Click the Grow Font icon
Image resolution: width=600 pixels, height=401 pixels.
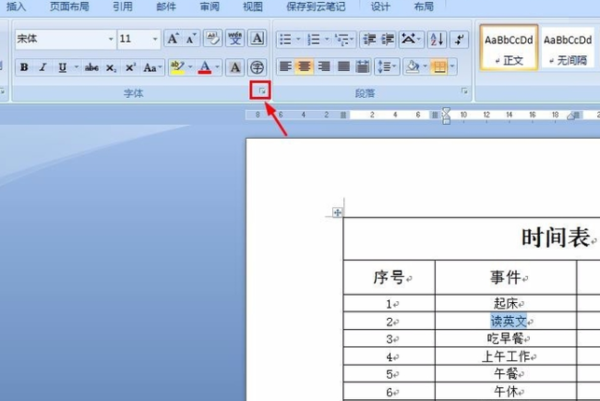(x=173, y=39)
